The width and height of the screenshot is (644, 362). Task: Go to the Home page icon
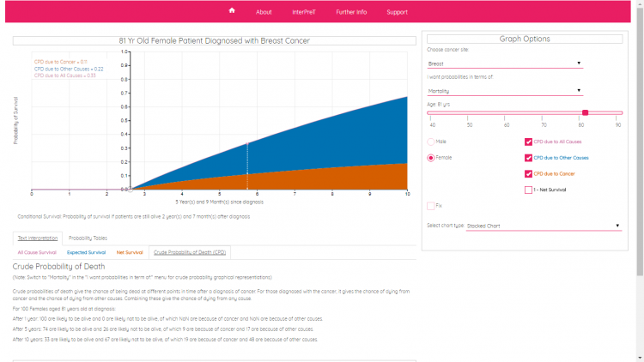point(232,11)
